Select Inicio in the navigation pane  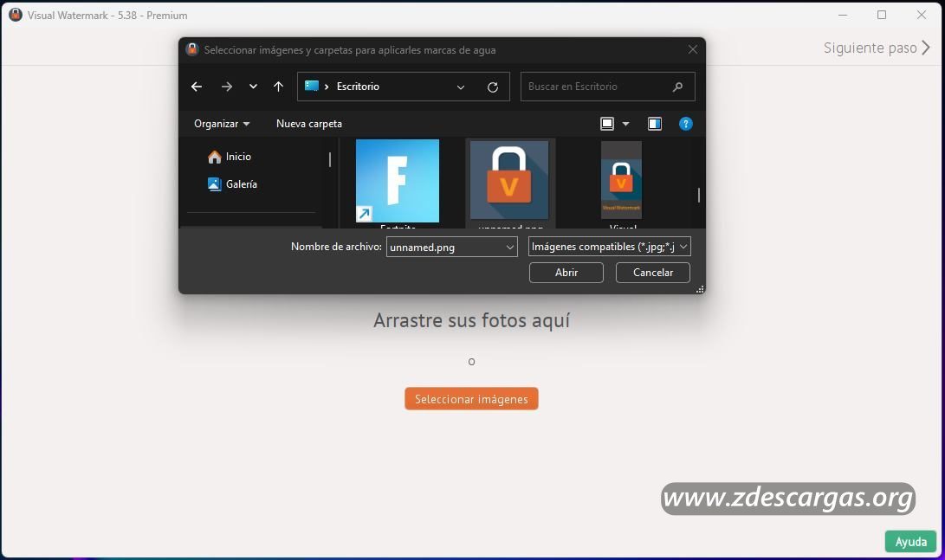point(229,157)
